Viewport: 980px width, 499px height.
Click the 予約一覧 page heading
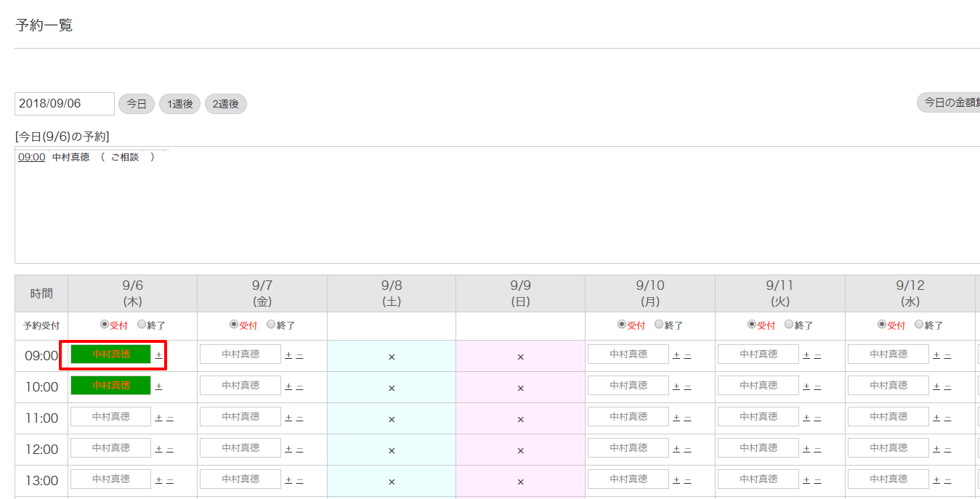click(44, 25)
